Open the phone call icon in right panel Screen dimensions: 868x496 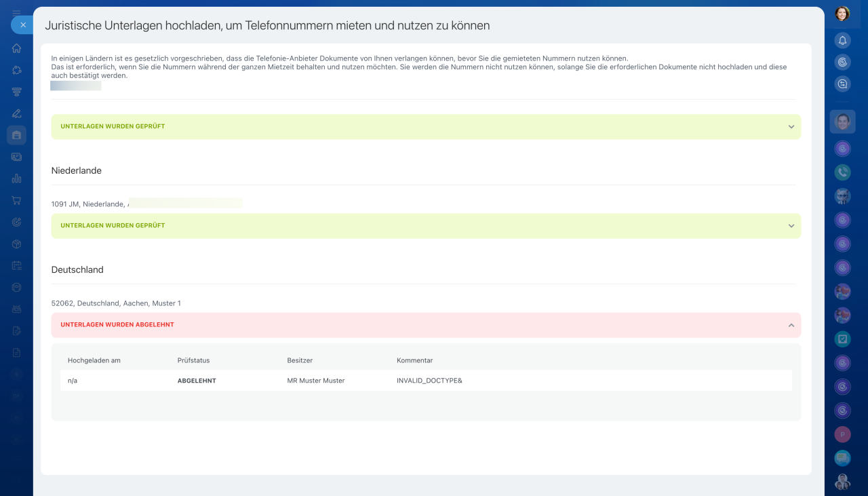pos(842,172)
